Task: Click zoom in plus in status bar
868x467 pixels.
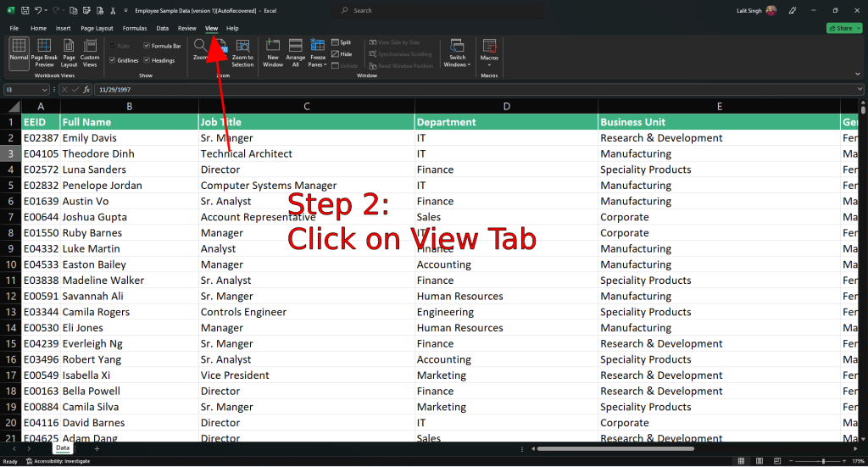Action: [x=844, y=461]
